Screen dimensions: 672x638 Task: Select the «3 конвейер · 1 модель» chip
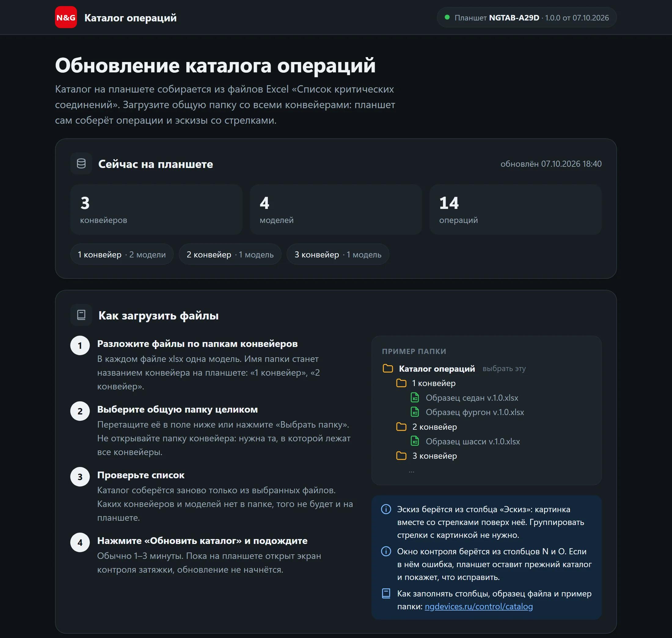click(338, 254)
